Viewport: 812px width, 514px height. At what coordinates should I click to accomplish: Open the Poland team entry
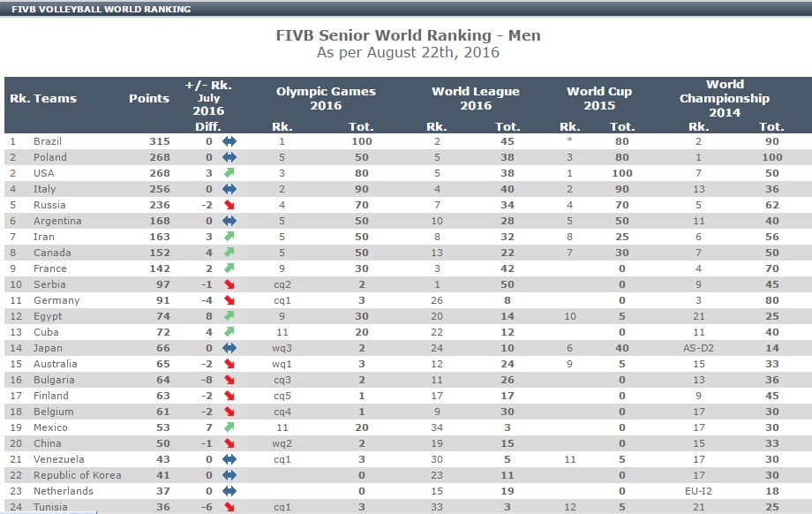tap(49, 157)
